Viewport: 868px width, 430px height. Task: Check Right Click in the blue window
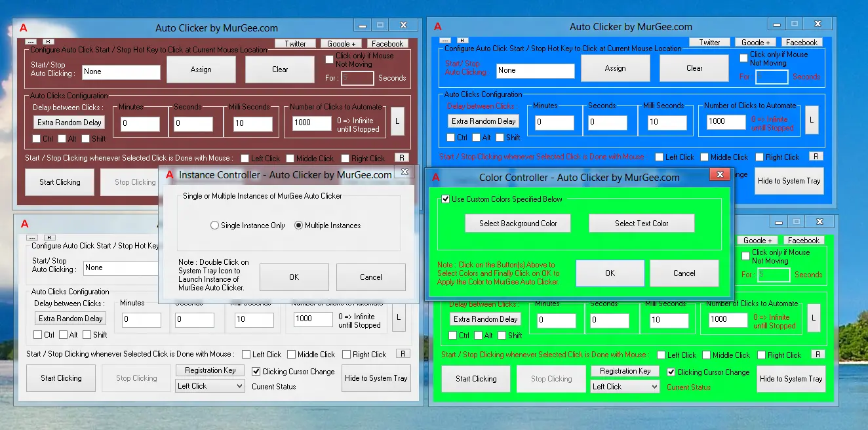pyautogui.click(x=759, y=157)
